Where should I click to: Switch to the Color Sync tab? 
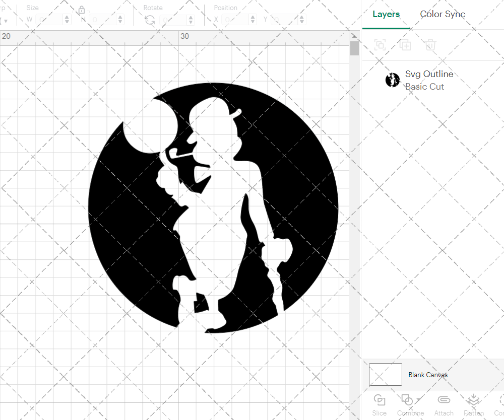443,14
